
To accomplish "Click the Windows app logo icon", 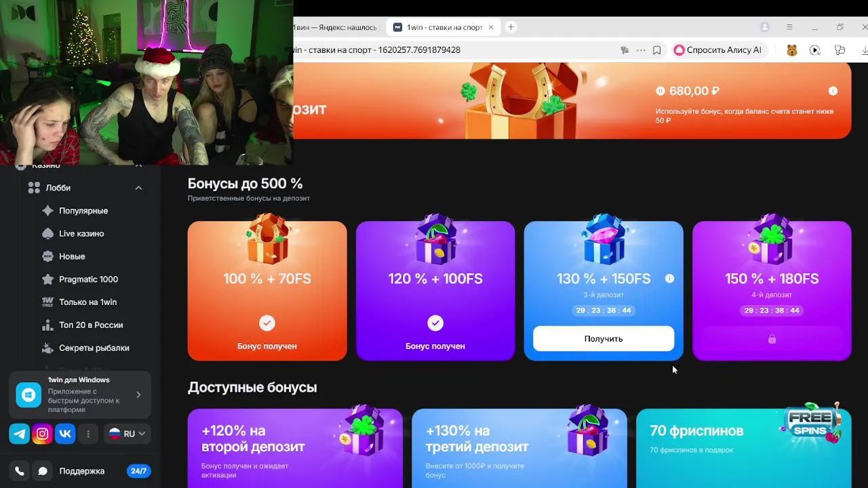I will [28, 394].
